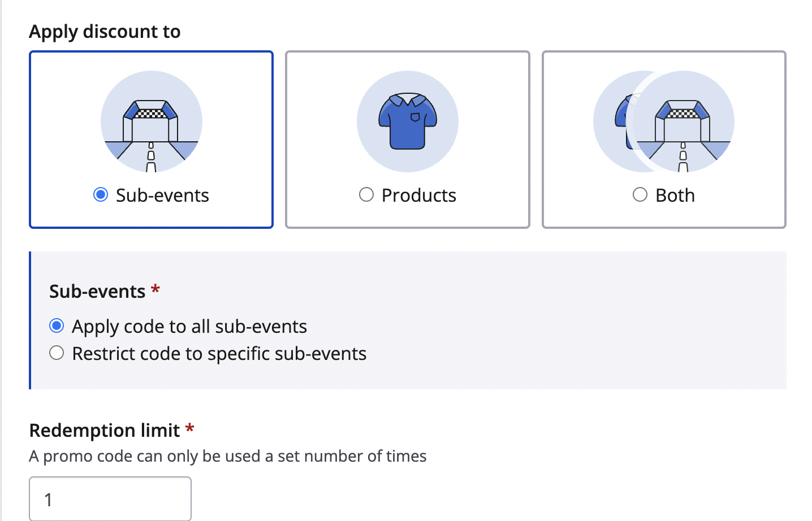This screenshot has width=812, height=521.
Task: Click the "Sub-events" card label text
Action: coord(162,196)
